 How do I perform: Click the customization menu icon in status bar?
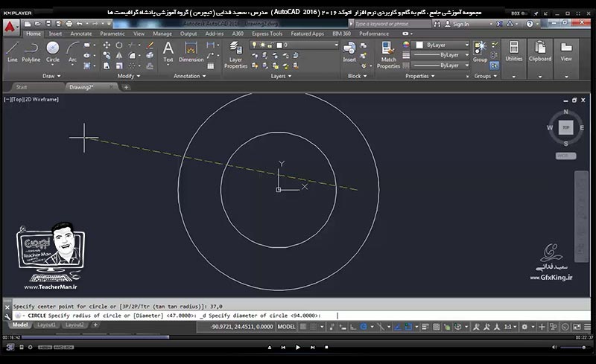587,327
